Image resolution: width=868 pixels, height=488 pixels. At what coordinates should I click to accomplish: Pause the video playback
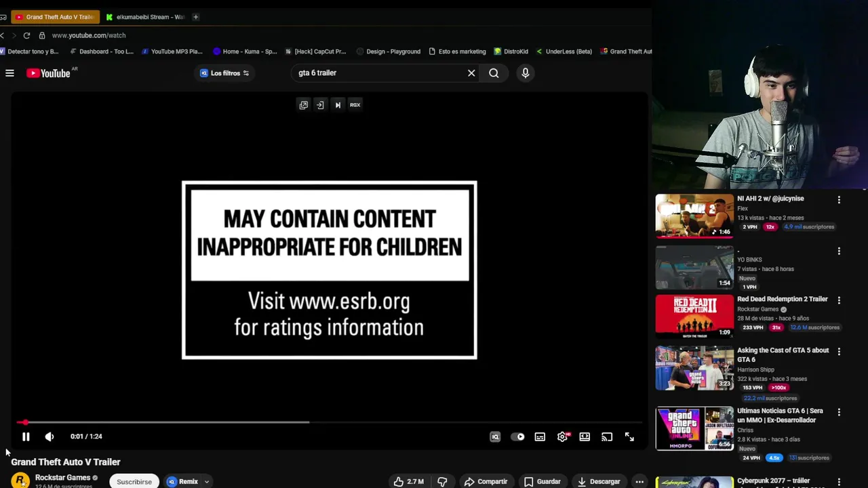(x=26, y=437)
